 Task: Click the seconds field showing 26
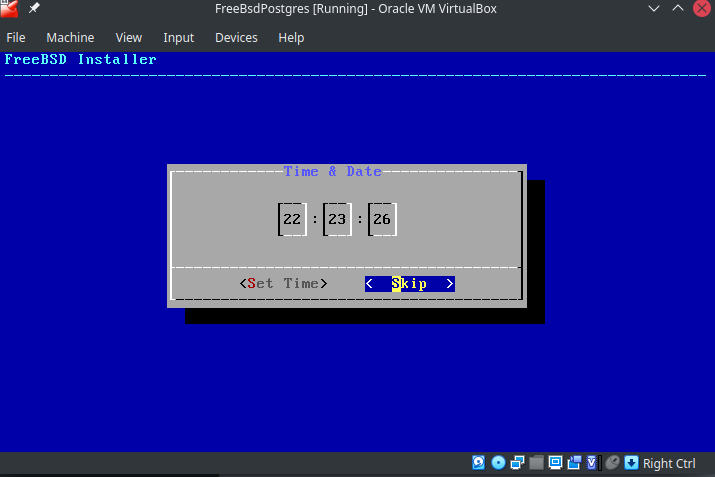382,219
